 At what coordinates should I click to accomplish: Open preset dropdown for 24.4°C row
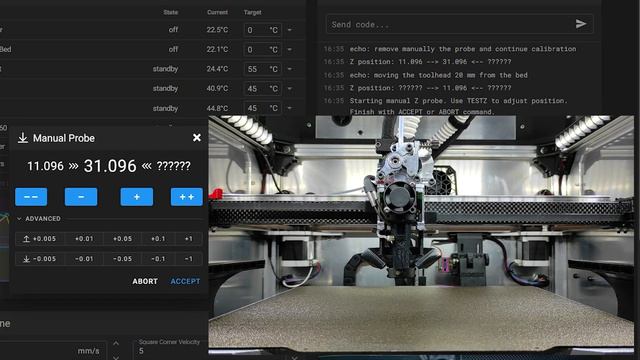coord(290,69)
